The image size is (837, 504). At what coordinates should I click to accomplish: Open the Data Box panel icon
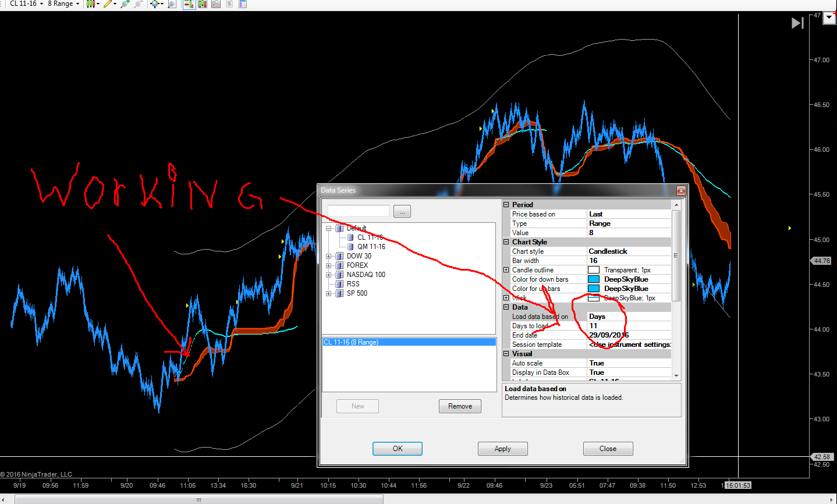243,3
